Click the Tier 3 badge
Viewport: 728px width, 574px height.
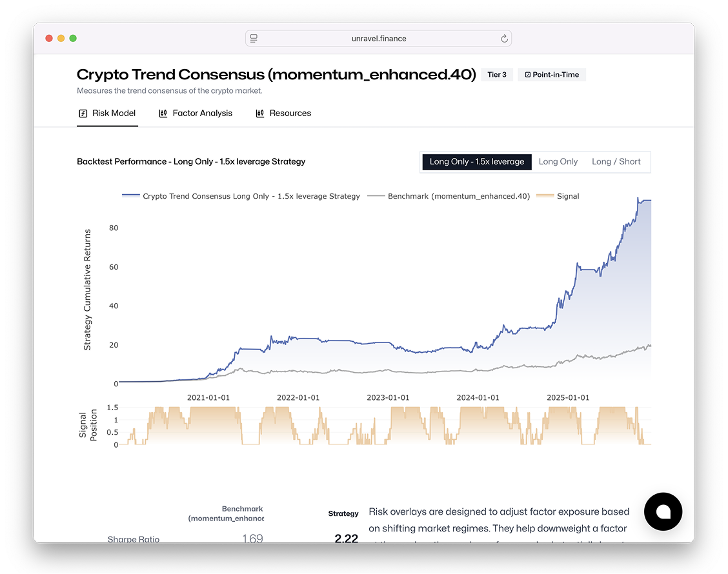(497, 75)
